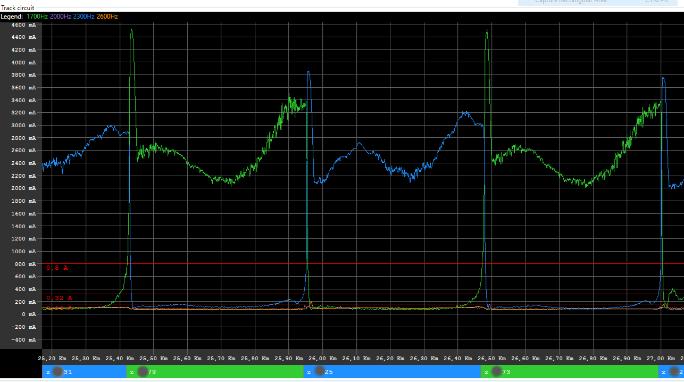Click the marker on green segment after 26,40 Km
This screenshot has height=382, width=684.
click(x=496, y=372)
